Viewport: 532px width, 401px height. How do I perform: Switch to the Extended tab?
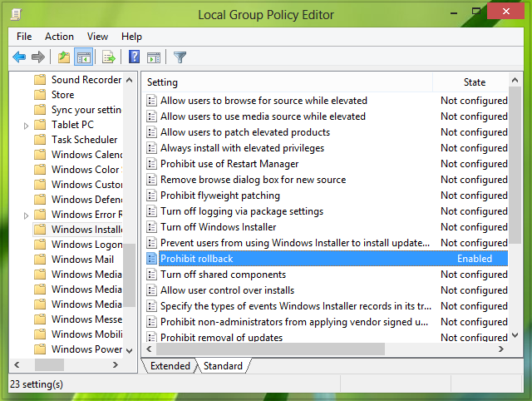pyautogui.click(x=170, y=366)
